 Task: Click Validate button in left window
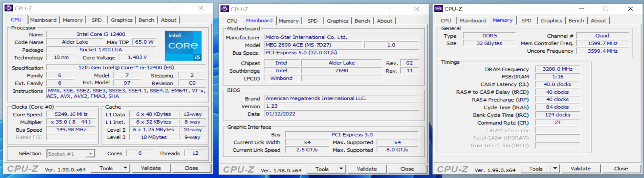[151, 168]
